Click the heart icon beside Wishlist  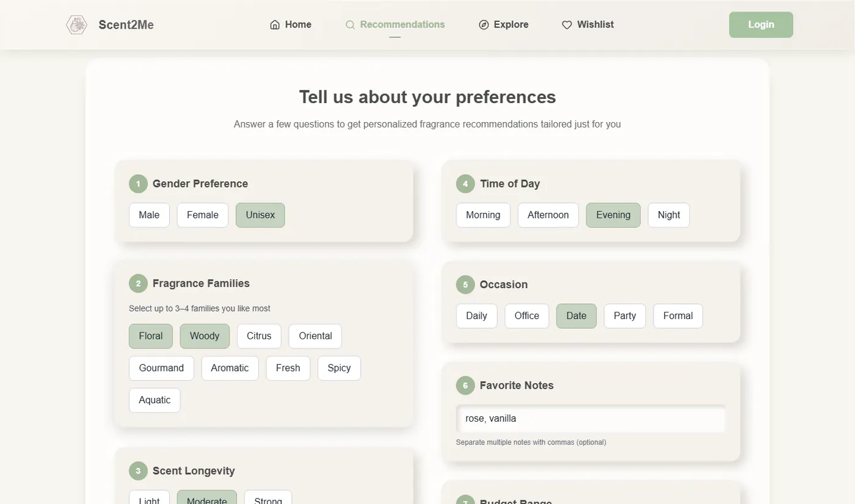pyautogui.click(x=567, y=25)
